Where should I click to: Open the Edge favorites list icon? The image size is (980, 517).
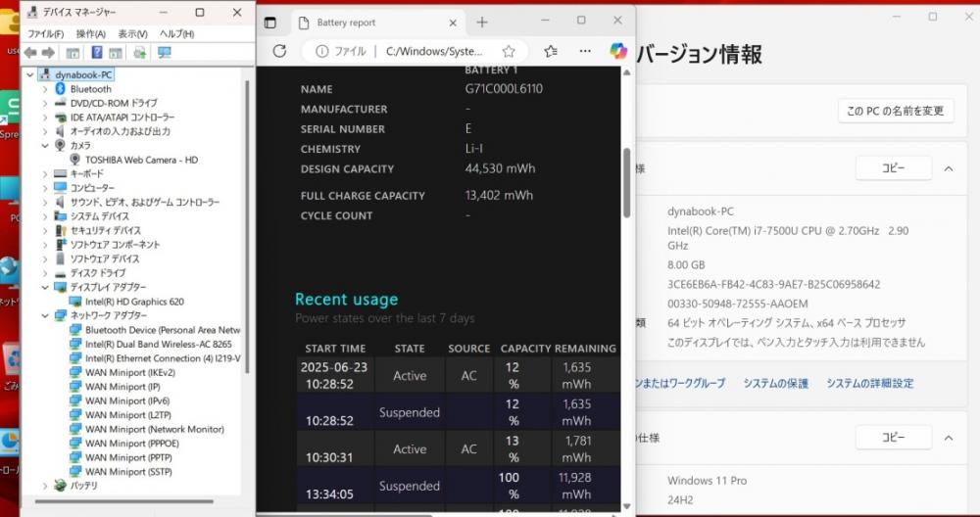551,51
